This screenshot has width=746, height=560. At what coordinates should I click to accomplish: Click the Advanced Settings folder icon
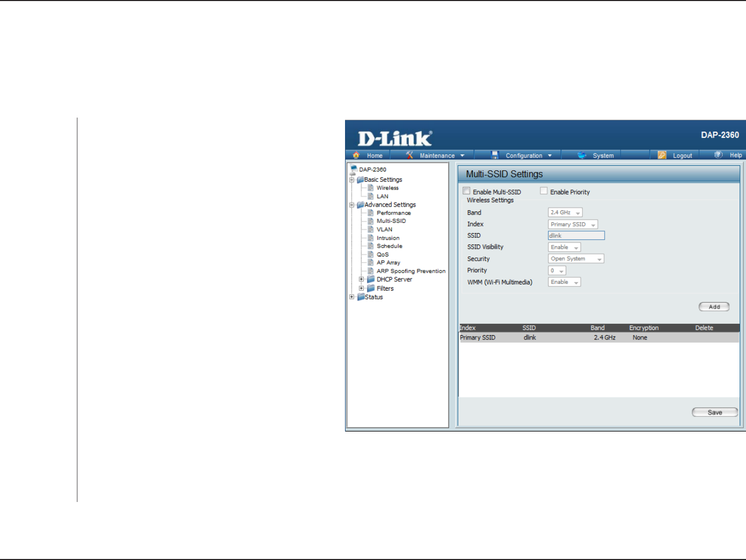pyautogui.click(x=361, y=205)
